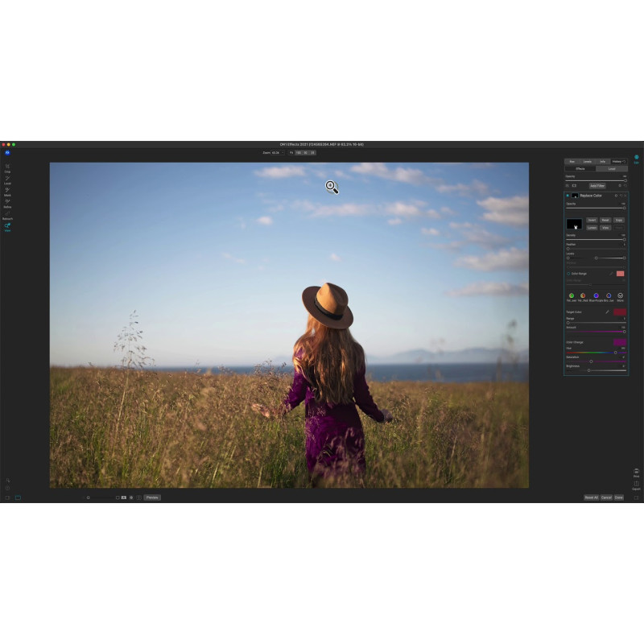Image resolution: width=644 pixels, height=644 pixels.
Task: Switch to the Local tab
Action: [611, 169]
